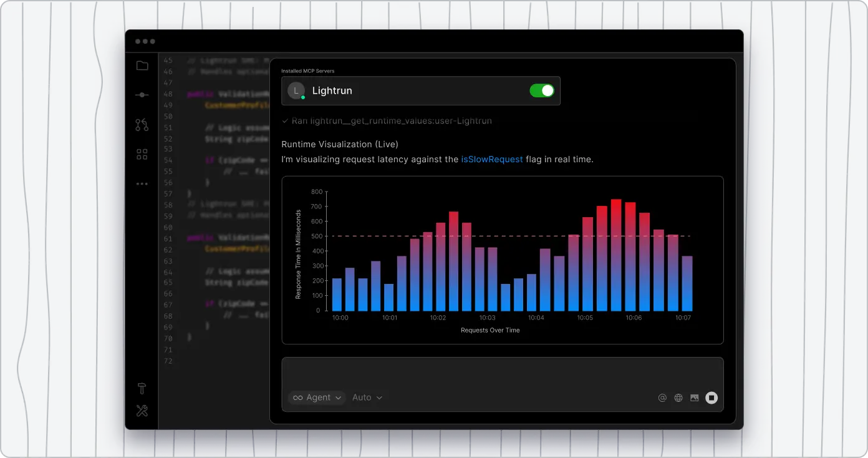The width and height of the screenshot is (868, 458).
Task: Disable the Lightrun MCP server
Action: (542, 90)
